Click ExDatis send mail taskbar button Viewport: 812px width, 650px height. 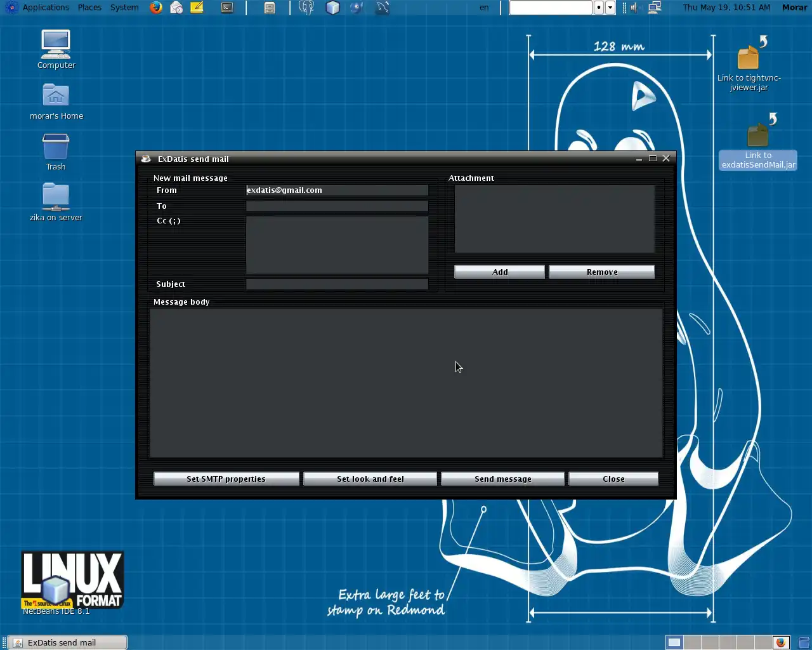pos(68,642)
